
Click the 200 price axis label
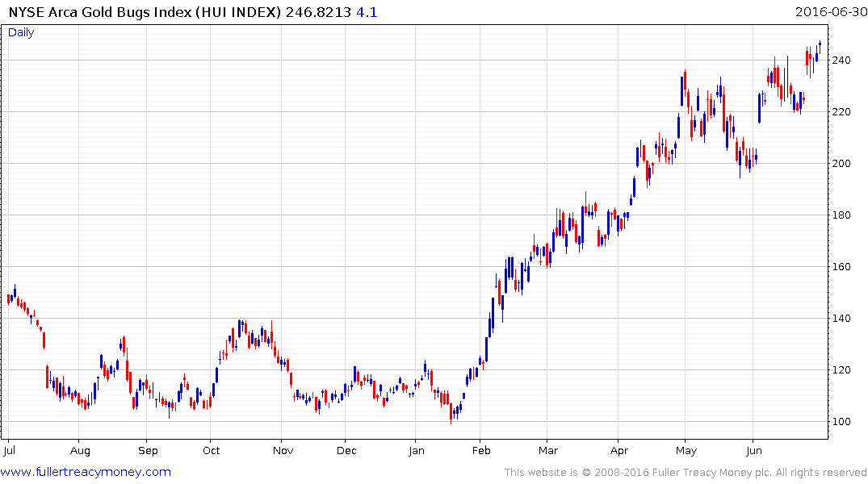coord(841,163)
